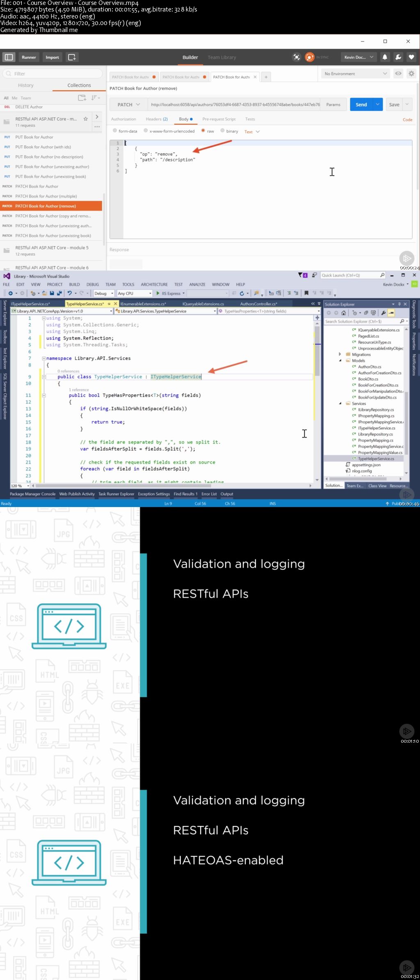Click the orange sync status icon
This screenshot has height=980, width=420.
310,57
